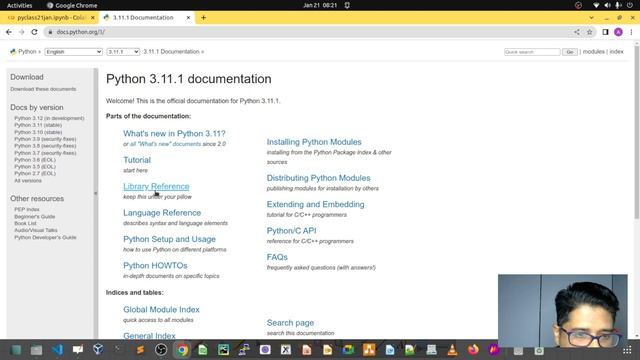
Task: Open Python 2.7 (EOL) docs
Action: click(x=35, y=173)
